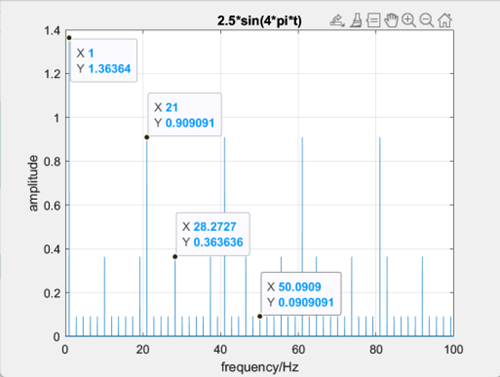Click the tall spectrum spike near 81 Hz
Image resolution: width=500 pixels, height=377 pixels.
coord(380,237)
